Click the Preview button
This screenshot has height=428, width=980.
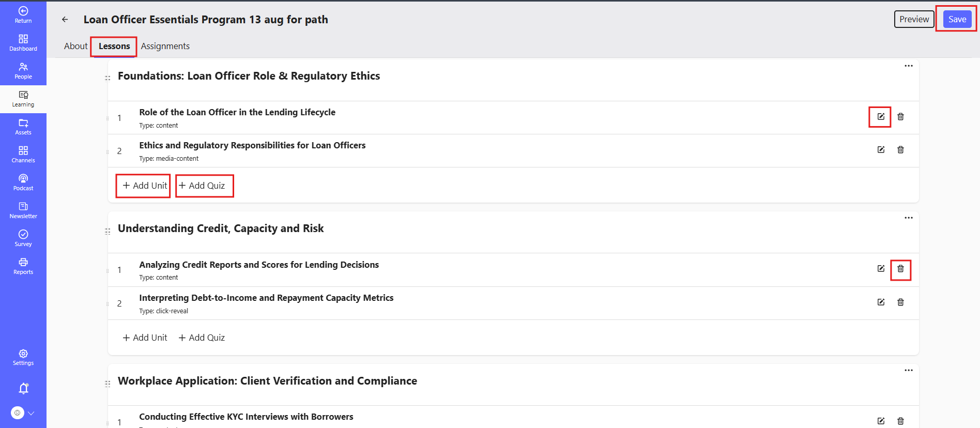point(914,19)
